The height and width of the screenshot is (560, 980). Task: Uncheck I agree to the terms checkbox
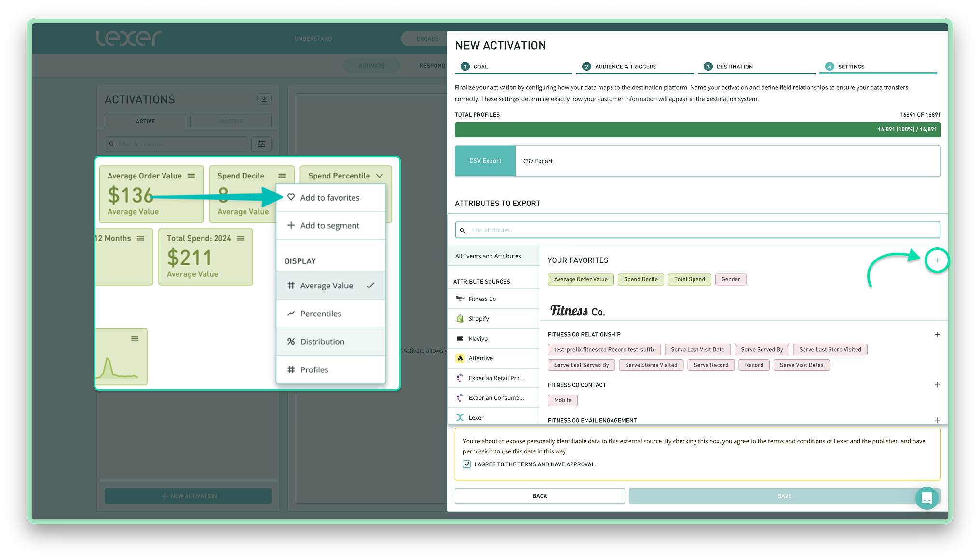(467, 464)
